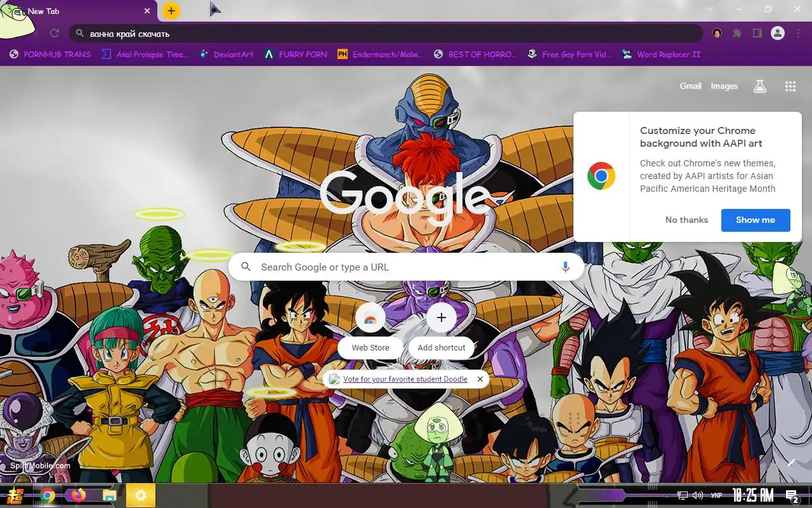Open the BEST OF HORRO... bookmark
The height and width of the screenshot is (508, 812).
(x=475, y=55)
